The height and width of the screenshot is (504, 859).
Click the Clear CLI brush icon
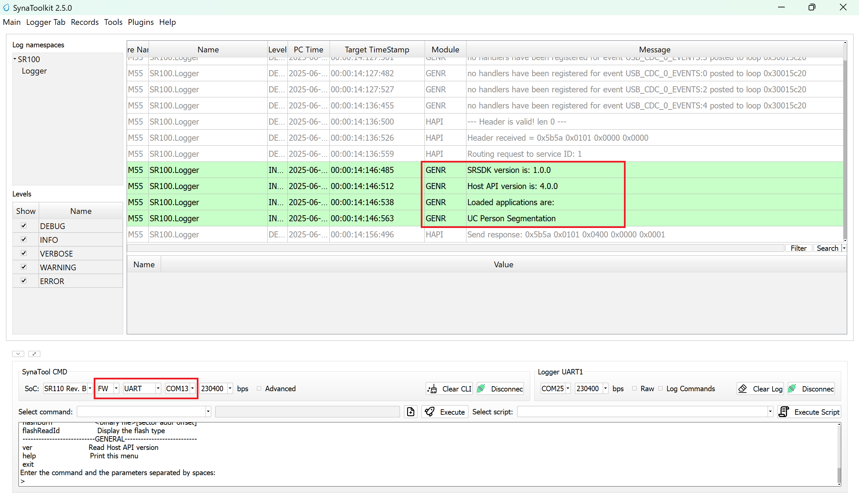point(432,388)
